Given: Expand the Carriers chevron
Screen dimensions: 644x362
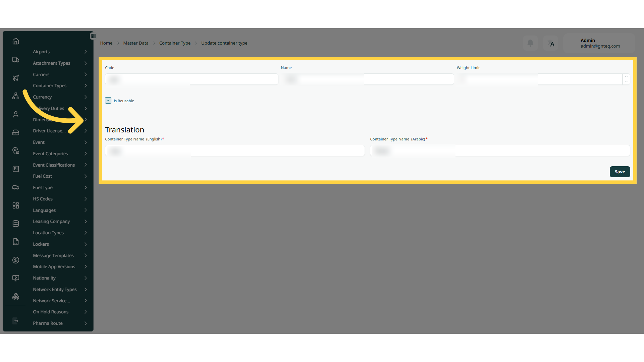Looking at the screenshot, I should click(86, 74).
